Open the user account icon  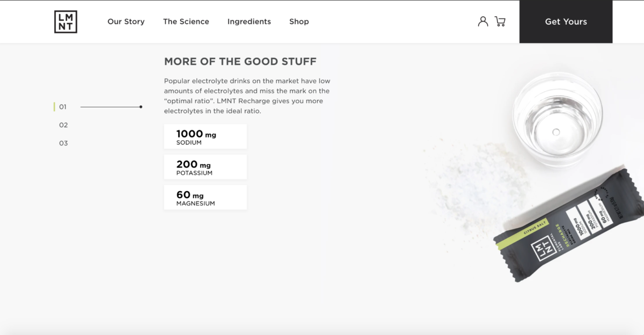tap(483, 21)
